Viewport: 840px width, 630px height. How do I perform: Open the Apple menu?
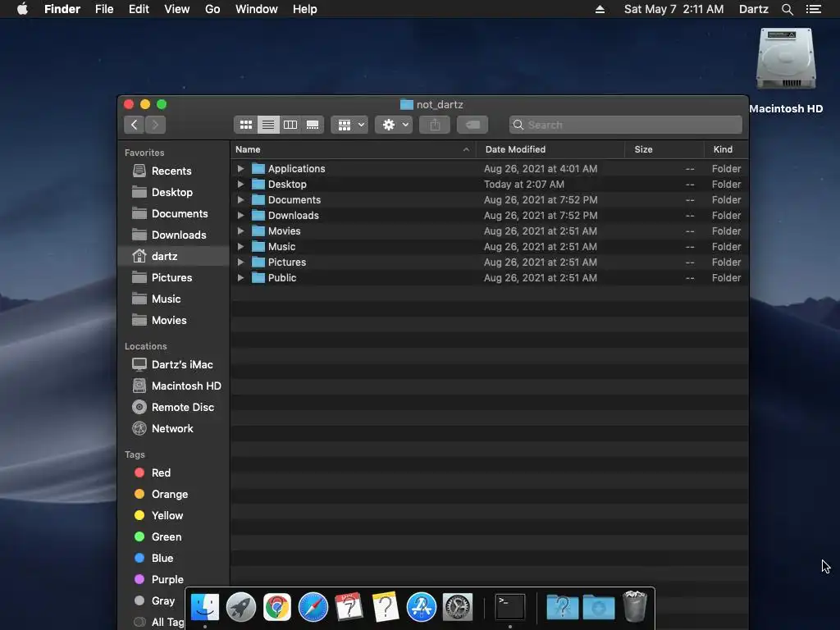[22, 9]
